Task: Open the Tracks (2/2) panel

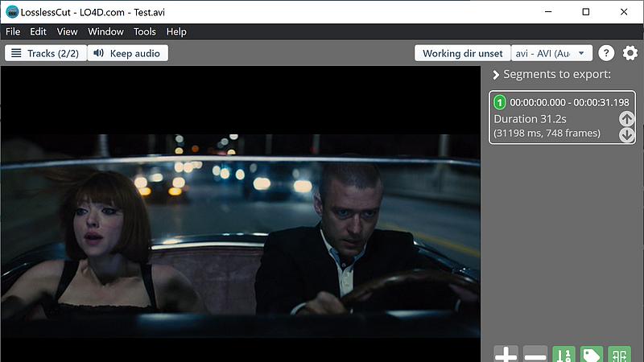Action: (46, 53)
